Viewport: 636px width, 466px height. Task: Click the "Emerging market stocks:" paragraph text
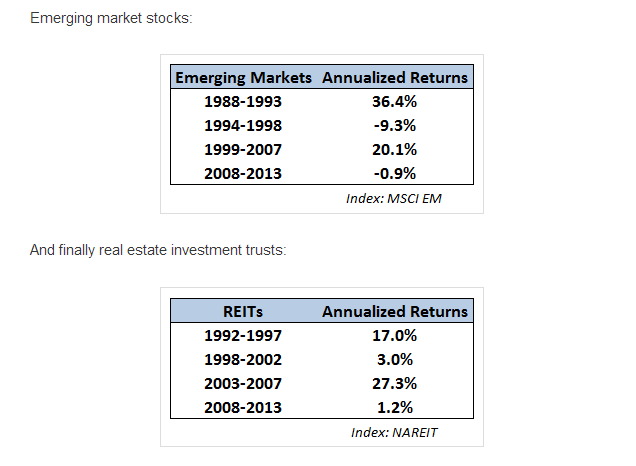point(110,19)
